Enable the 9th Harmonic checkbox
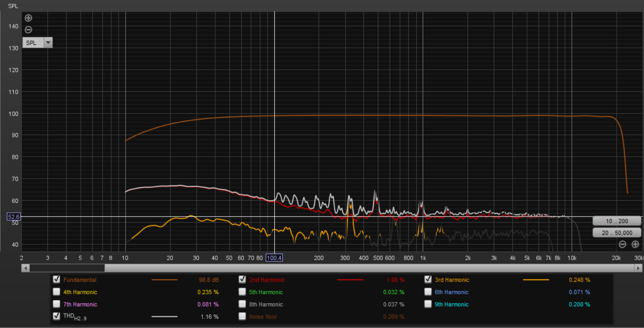644x328 pixels. [428, 305]
